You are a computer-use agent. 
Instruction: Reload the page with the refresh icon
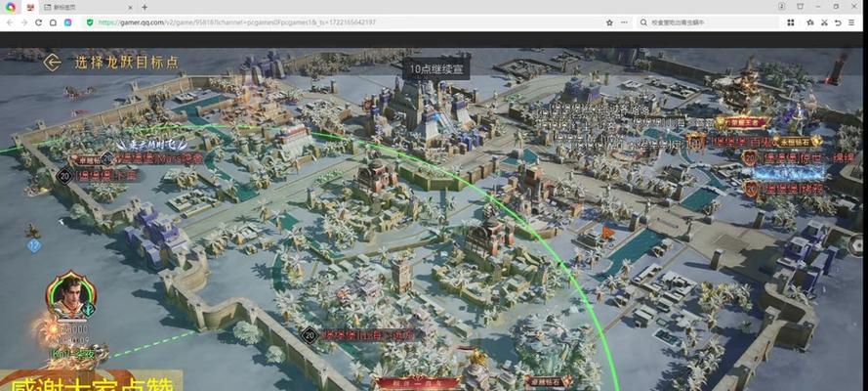coord(39,22)
